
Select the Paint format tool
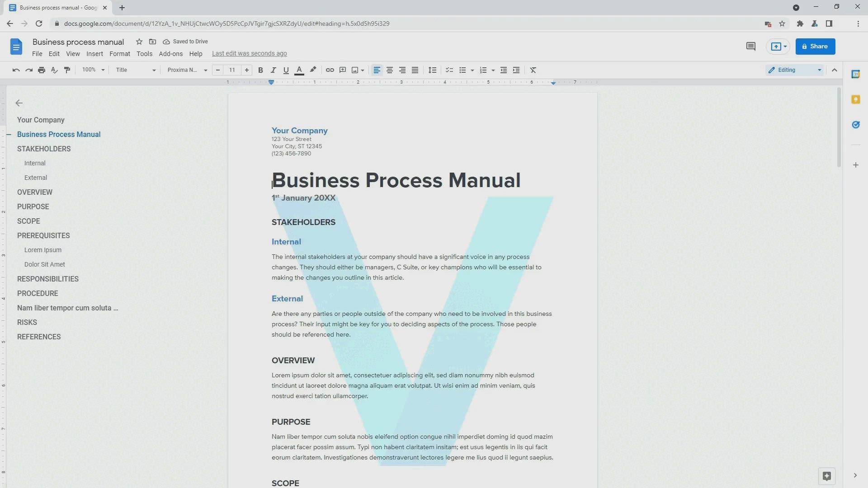[67, 70]
